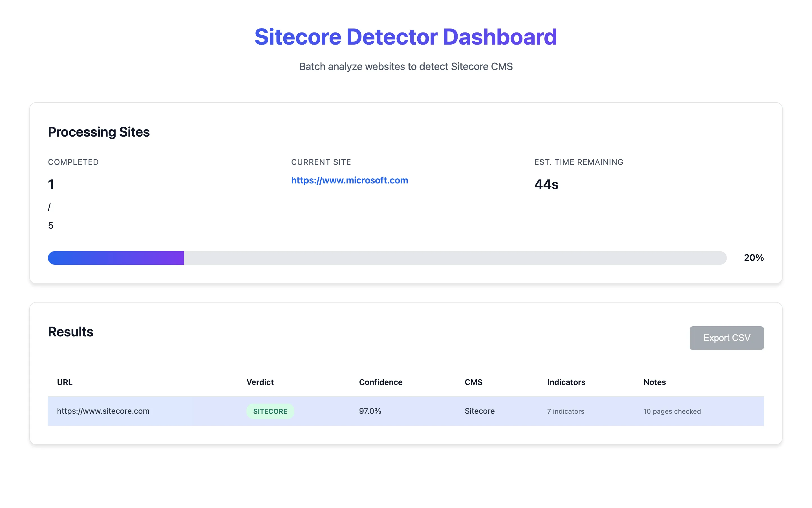Click the 7 indicators cell
The height and width of the screenshot is (508, 812).
[x=565, y=411]
